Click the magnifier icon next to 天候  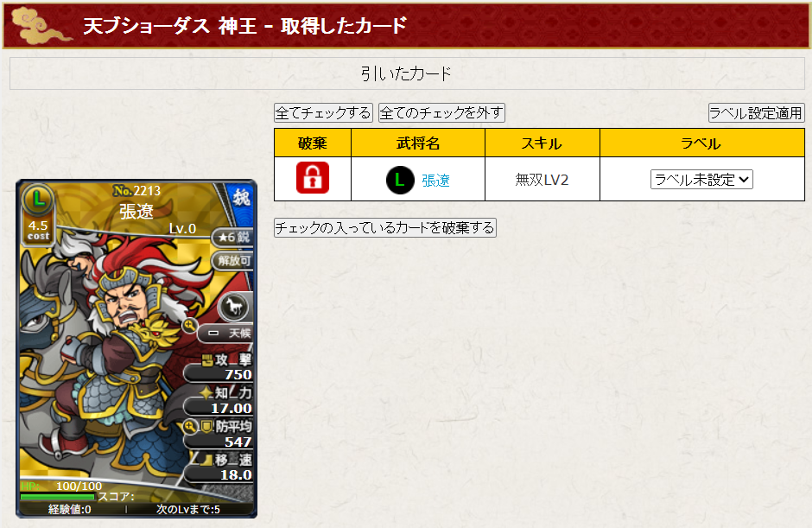189,326
